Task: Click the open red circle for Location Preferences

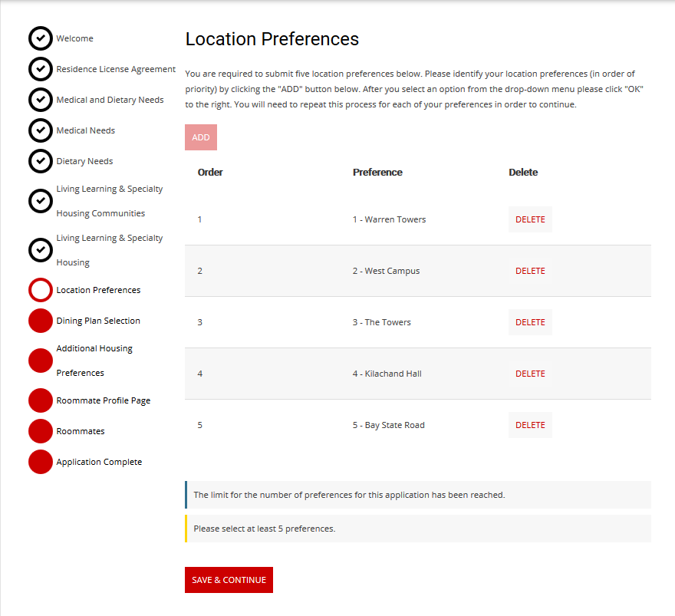Action: point(41,290)
